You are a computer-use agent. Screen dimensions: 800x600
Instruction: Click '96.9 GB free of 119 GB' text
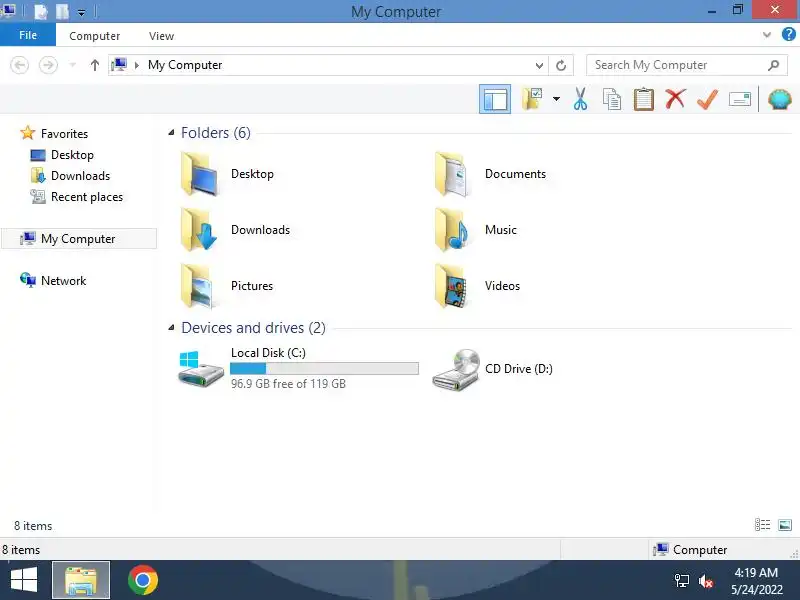point(288,384)
